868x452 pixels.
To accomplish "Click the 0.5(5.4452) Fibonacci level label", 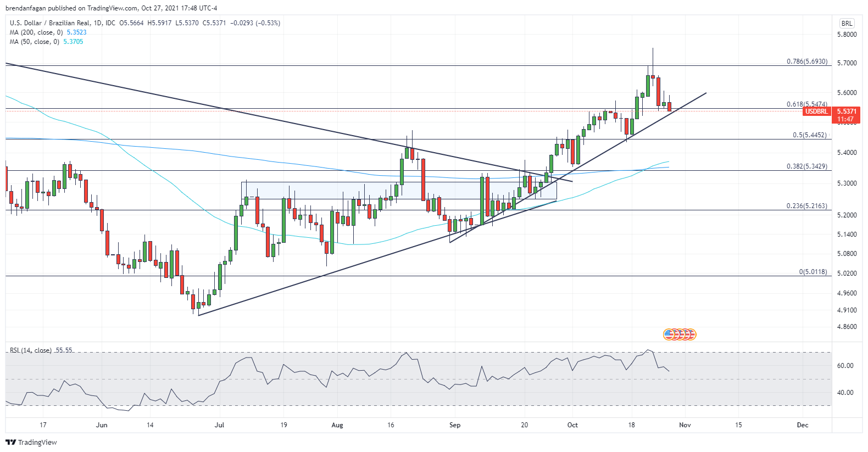I will tap(810, 135).
